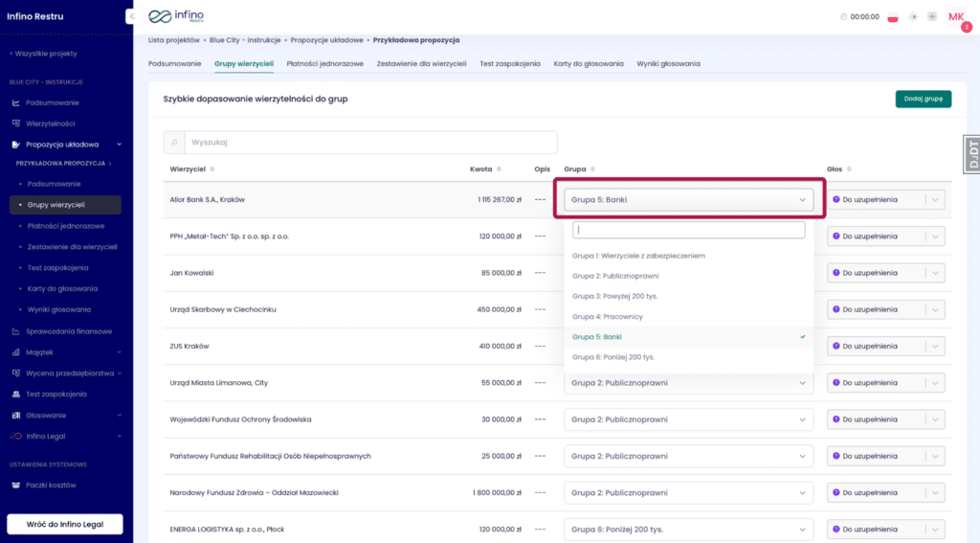Open the MK user avatar menu

click(956, 17)
